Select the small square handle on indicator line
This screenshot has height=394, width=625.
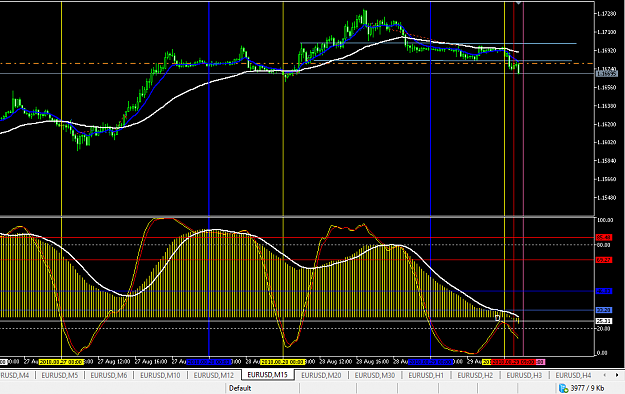click(x=497, y=318)
